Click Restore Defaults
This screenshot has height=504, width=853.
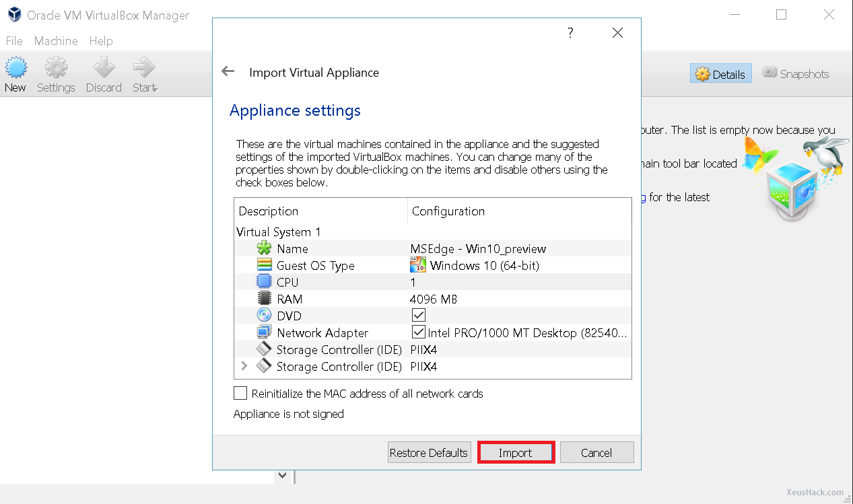(x=429, y=452)
